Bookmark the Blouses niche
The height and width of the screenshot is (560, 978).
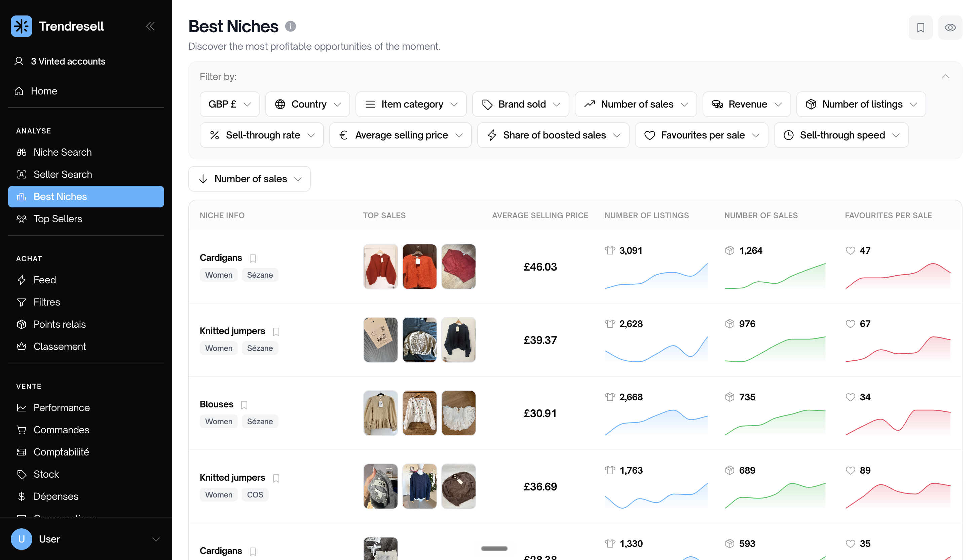244,405
